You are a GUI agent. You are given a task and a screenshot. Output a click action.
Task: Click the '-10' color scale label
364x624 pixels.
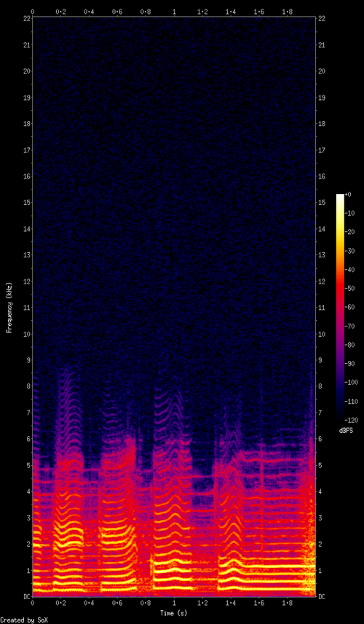349,214
